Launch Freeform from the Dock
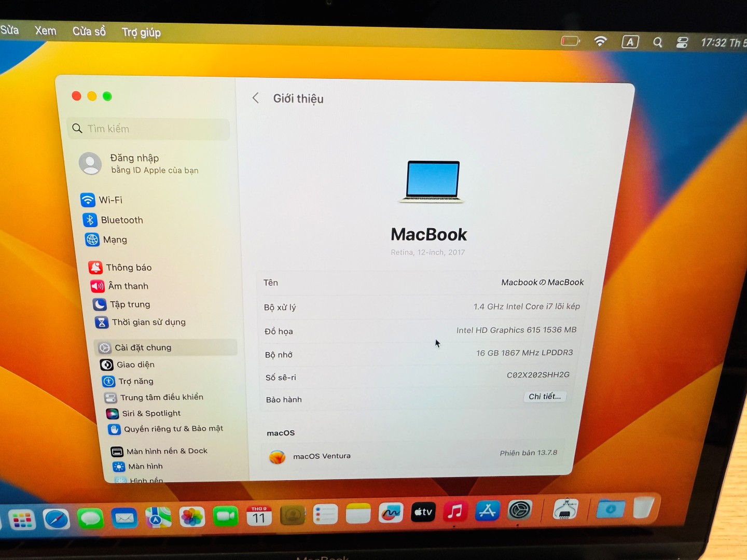747x560 pixels. click(x=391, y=513)
